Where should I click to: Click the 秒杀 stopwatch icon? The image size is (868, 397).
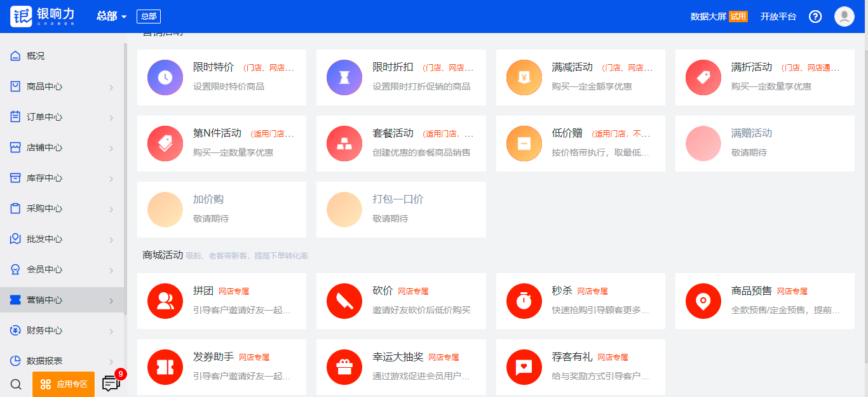(x=524, y=301)
